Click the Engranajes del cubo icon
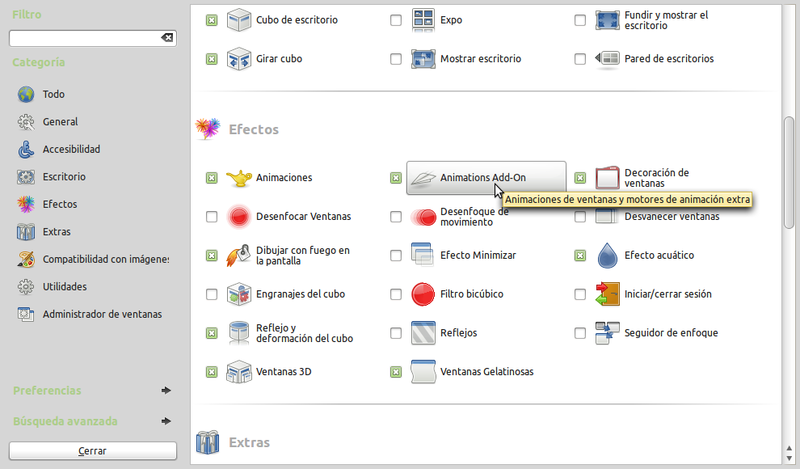The image size is (800, 469). 239,295
